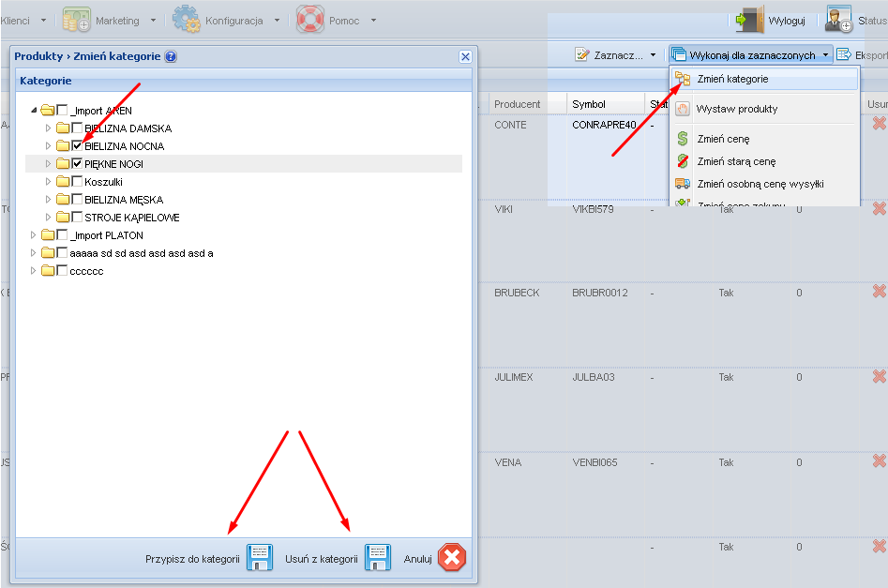Image resolution: width=888 pixels, height=588 pixels.
Task: Expand the Koszulki node
Action: point(48,181)
